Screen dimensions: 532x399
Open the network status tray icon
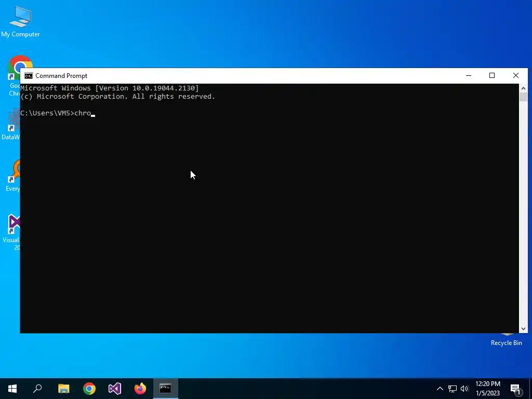(x=453, y=389)
